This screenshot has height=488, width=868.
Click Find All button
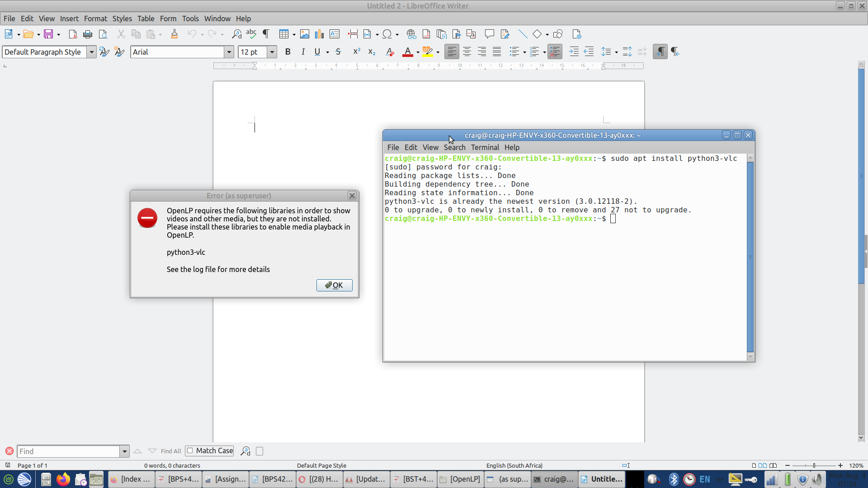pyautogui.click(x=170, y=451)
